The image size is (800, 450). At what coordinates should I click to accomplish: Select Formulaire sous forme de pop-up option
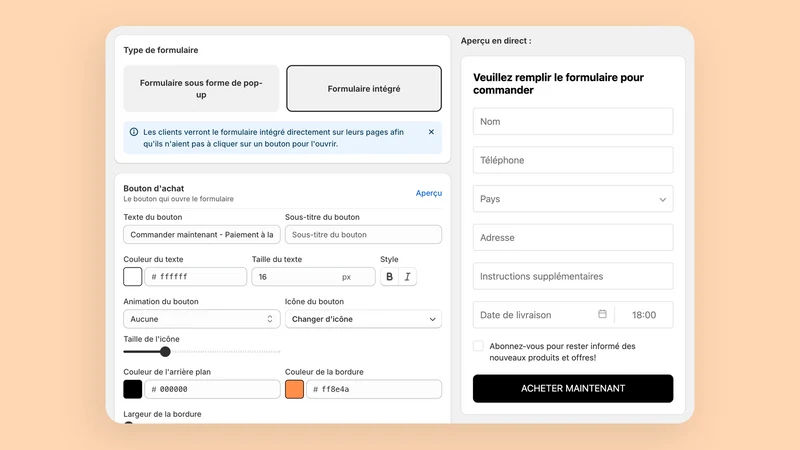coord(201,88)
